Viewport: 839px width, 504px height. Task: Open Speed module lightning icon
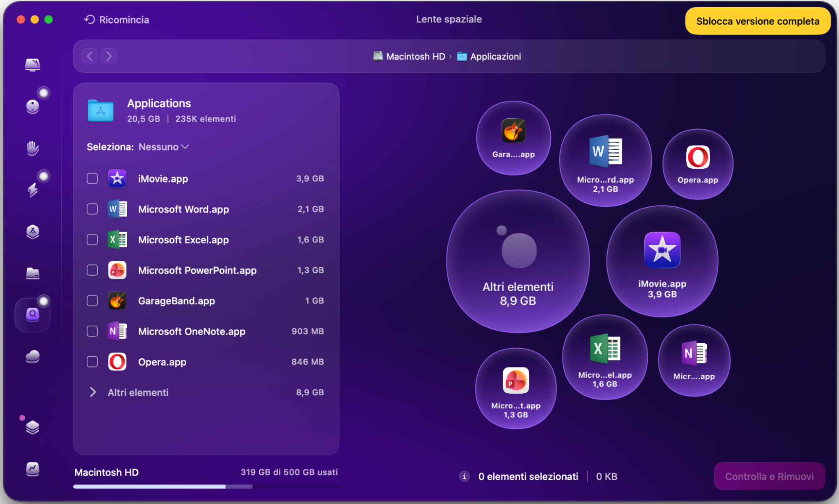[33, 190]
